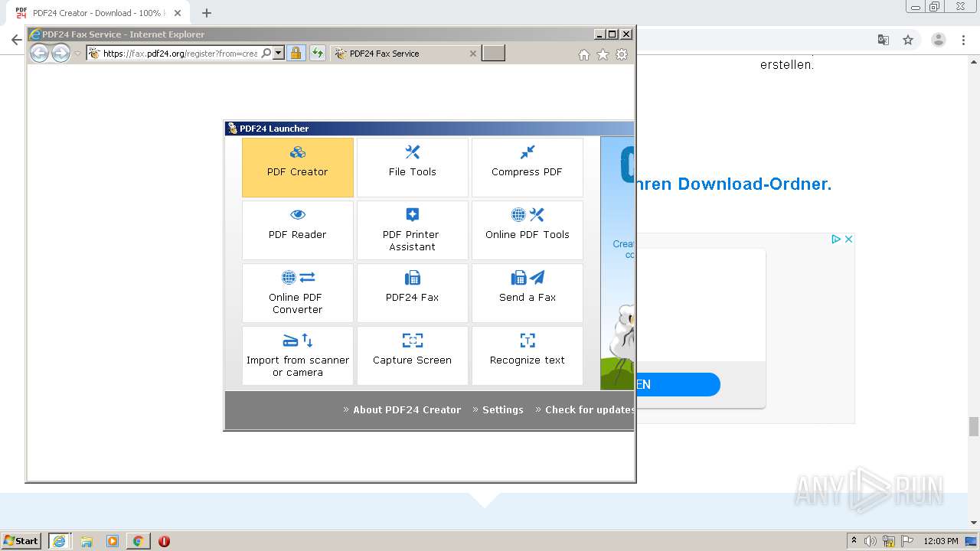This screenshot has width=980, height=551.
Task: Click the Action Center flag icon
Action: point(907,541)
